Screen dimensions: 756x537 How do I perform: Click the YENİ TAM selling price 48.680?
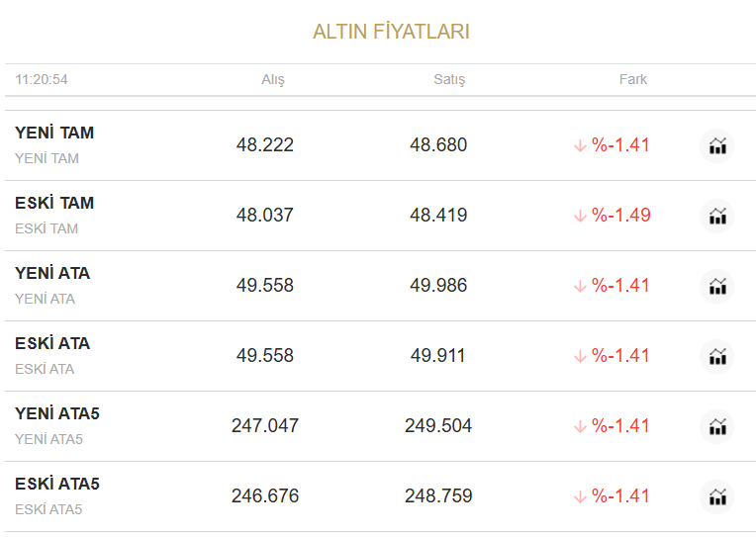point(438,145)
